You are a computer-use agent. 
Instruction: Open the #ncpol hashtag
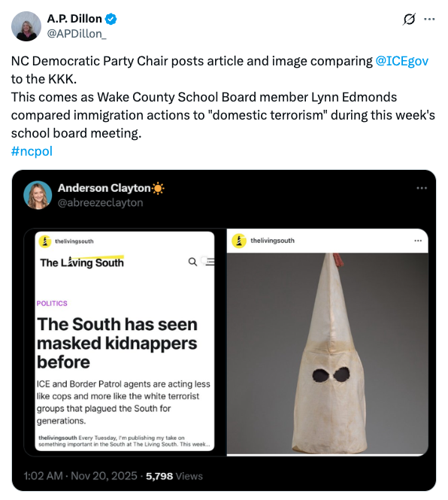(x=32, y=151)
